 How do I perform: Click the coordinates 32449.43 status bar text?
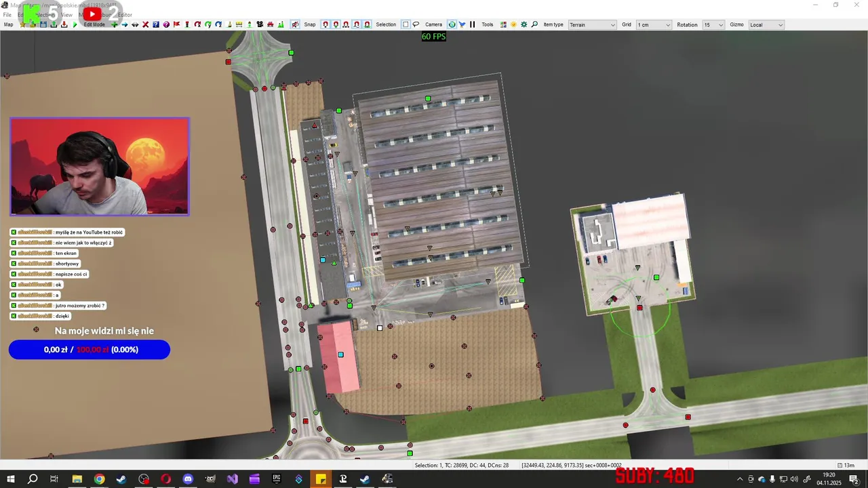571,466
